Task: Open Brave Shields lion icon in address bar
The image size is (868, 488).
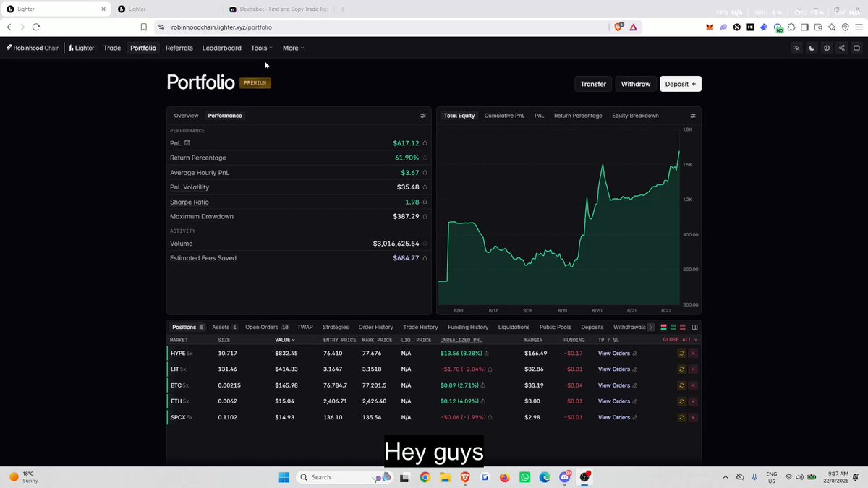Action: 618,27
